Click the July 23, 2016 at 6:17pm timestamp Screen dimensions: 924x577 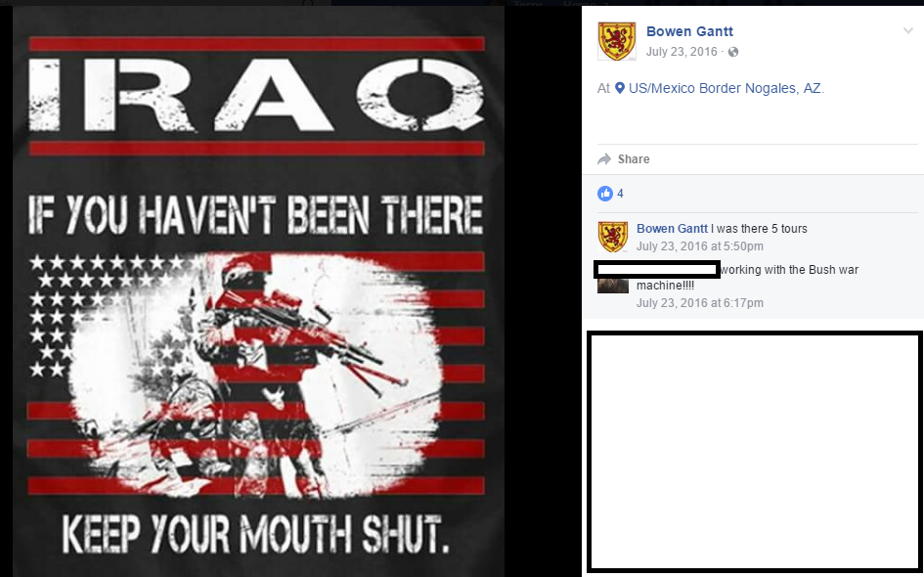click(x=699, y=303)
